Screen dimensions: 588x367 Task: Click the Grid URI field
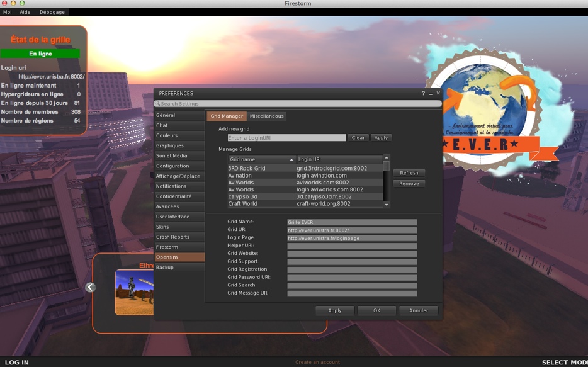coord(352,230)
